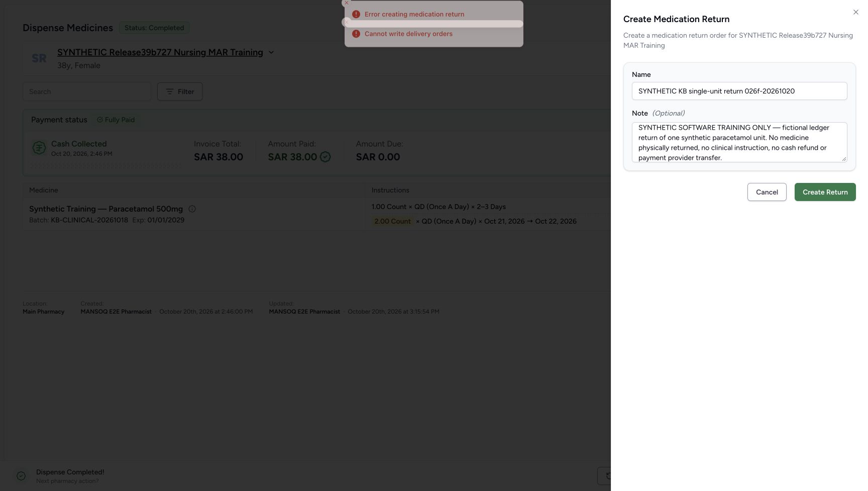
Task: Expand the patient name dropdown chevron
Action: [271, 52]
